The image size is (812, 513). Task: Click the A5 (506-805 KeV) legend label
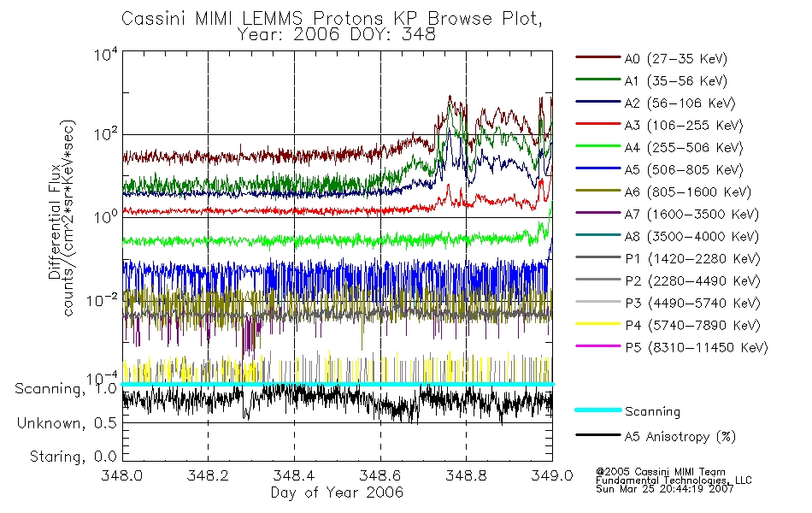click(x=684, y=170)
